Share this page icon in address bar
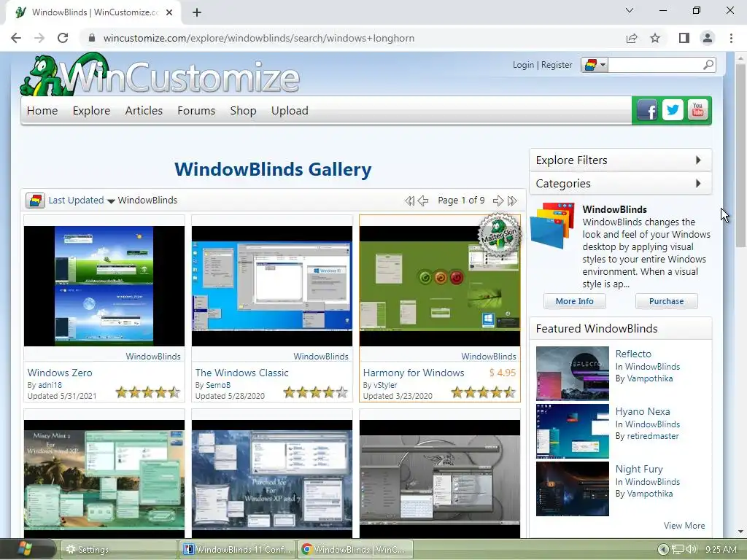Image resolution: width=747 pixels, height=560 pixels. [x=632, y=38]
